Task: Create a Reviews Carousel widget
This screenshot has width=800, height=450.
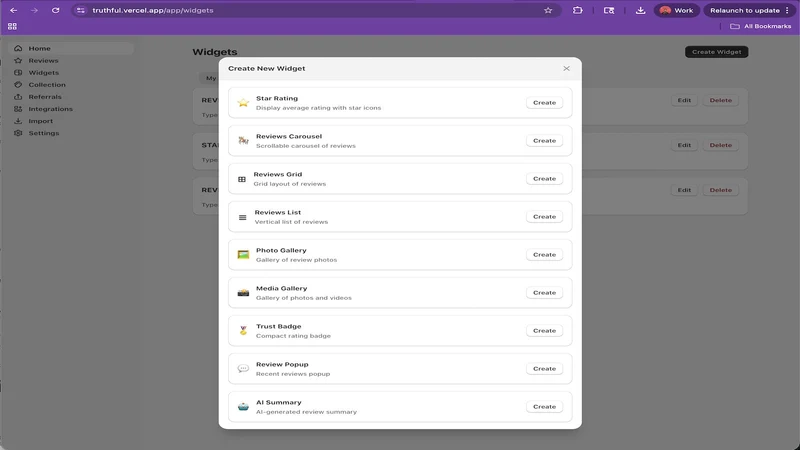Action: tap(544, 140)
